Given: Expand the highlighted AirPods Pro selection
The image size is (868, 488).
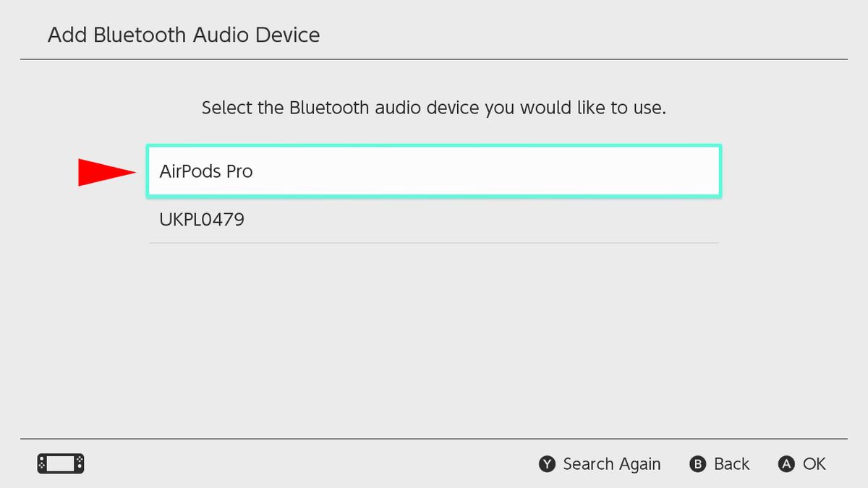Looking at the screenshot, I should [434, 171].
